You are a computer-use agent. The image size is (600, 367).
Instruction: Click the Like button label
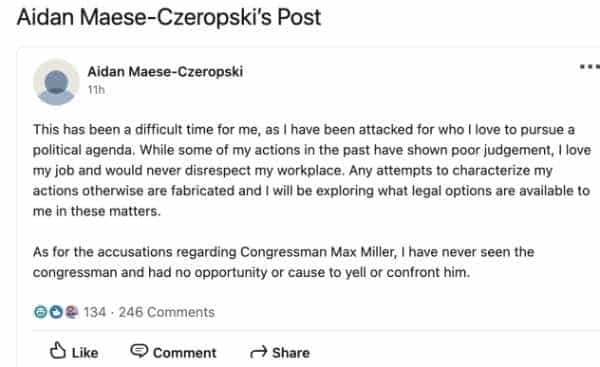click(85, 353)
